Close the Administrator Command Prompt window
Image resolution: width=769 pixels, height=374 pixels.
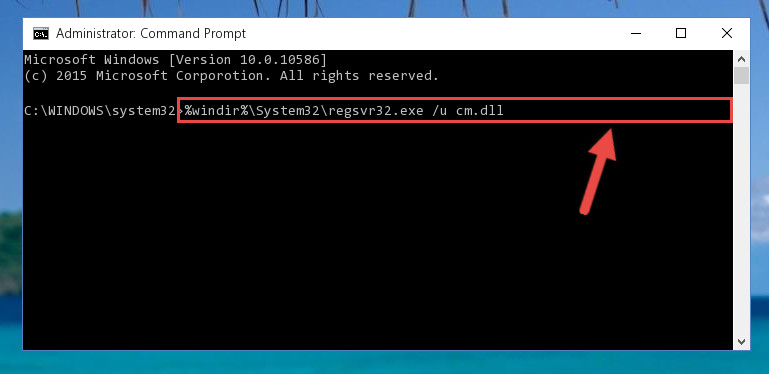(727, 33)
